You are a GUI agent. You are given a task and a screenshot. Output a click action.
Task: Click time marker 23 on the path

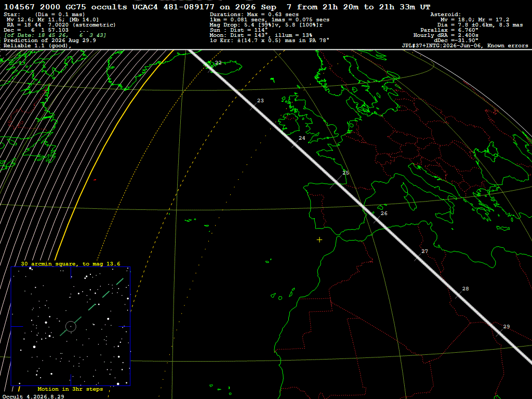(260, 101)
